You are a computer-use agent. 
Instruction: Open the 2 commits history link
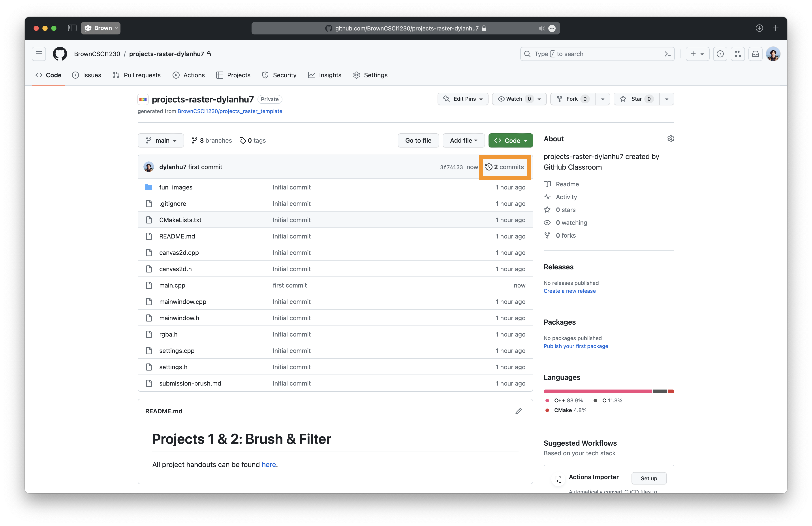pos(505,167)
